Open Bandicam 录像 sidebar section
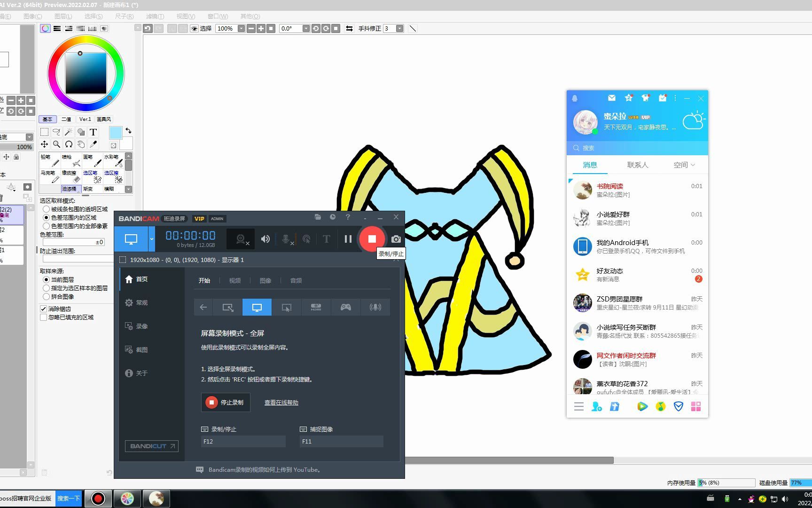The height and width of the screenshot is (508, 812). click(x=136, y=326)
